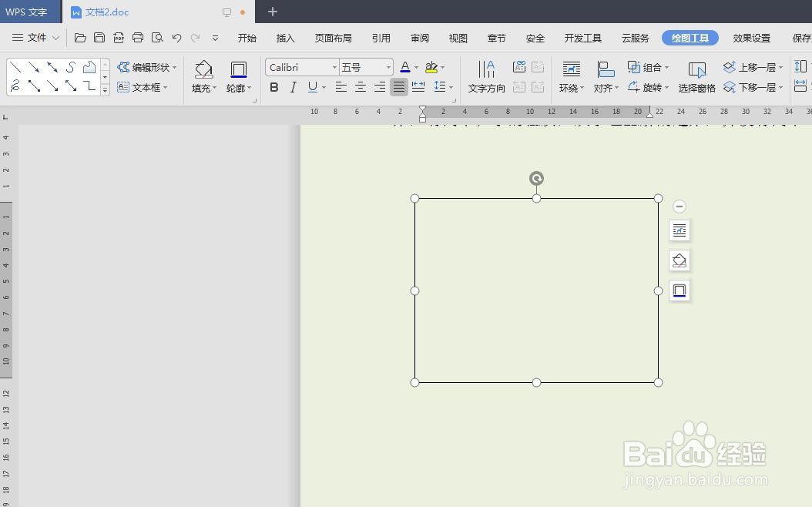Screen dimensions: 812x507
Task: Print the document with the printer icon
Action: pyautogui.click(x=138, y=38)
